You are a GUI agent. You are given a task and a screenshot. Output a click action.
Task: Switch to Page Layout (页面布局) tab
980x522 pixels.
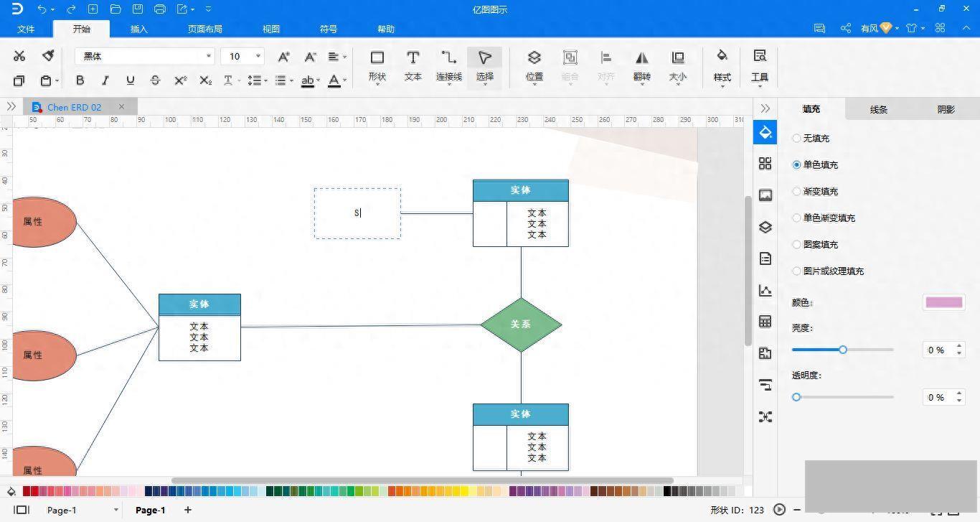pyautogui.click(x=205, y=29)
